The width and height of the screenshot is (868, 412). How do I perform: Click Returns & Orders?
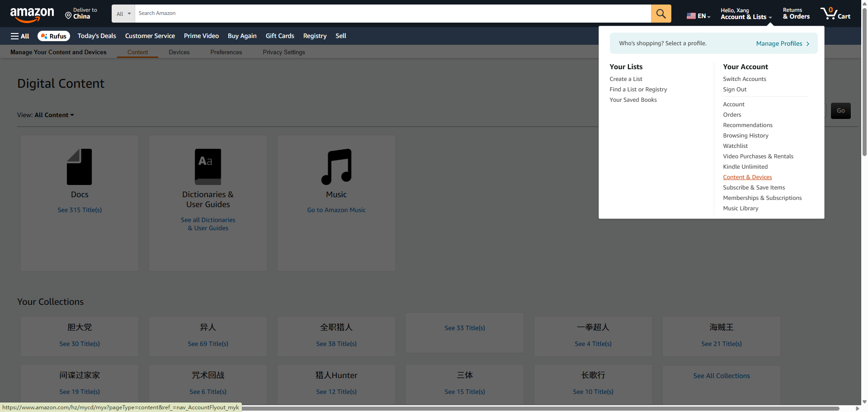796,14
